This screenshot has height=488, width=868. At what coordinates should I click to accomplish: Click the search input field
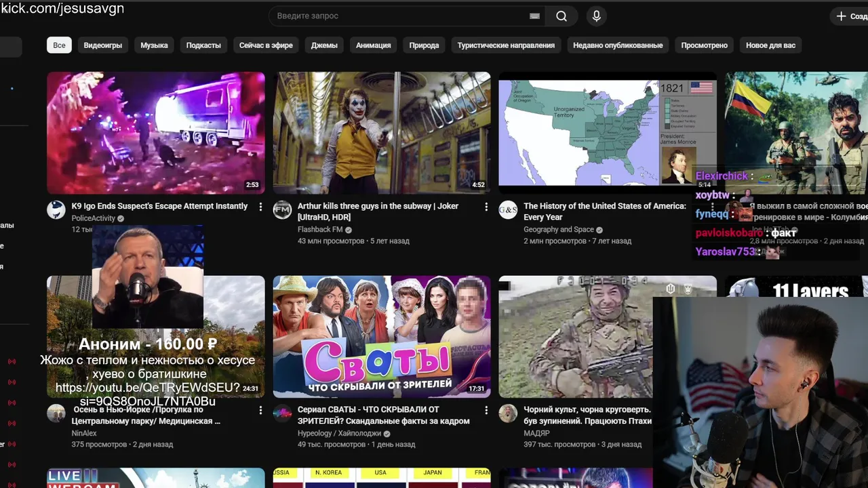(x=407, y=16)
